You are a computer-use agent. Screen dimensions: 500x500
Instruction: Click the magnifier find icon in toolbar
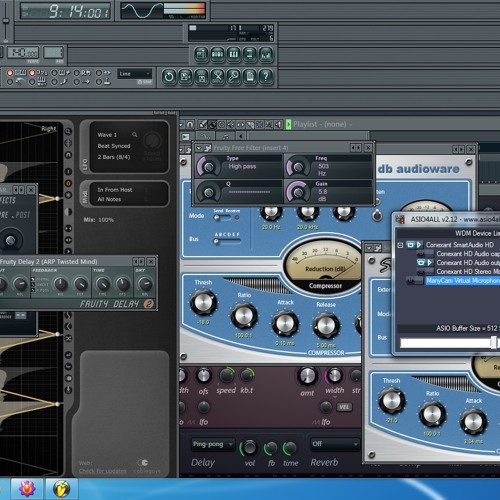tap(234, 77)
